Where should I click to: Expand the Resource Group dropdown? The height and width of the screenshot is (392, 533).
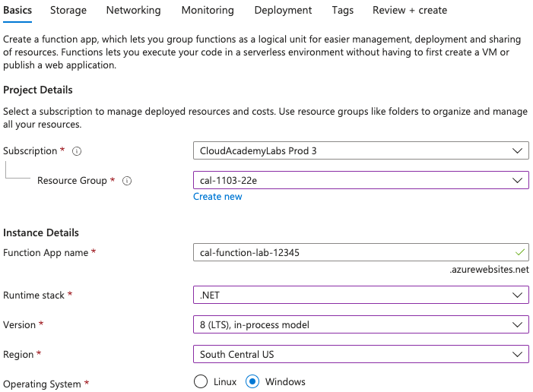pyautogui.click(x=360, y=180)
